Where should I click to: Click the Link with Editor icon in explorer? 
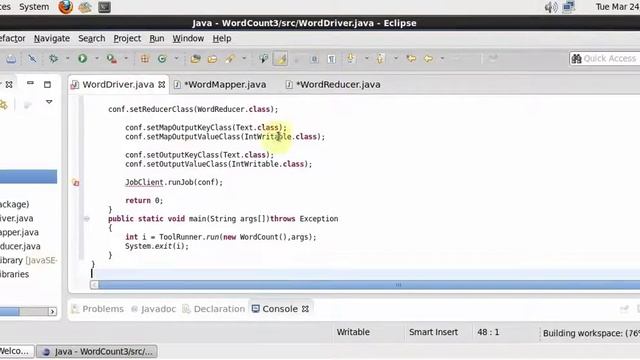coord(4,105)
